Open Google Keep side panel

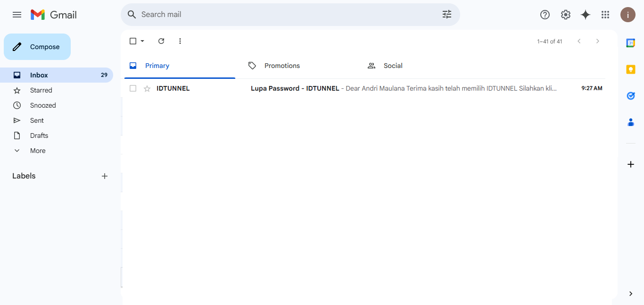point(631,69)
